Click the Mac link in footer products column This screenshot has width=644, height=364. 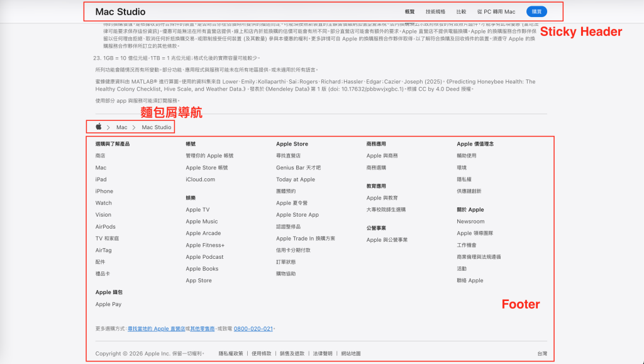click(101, 168)
